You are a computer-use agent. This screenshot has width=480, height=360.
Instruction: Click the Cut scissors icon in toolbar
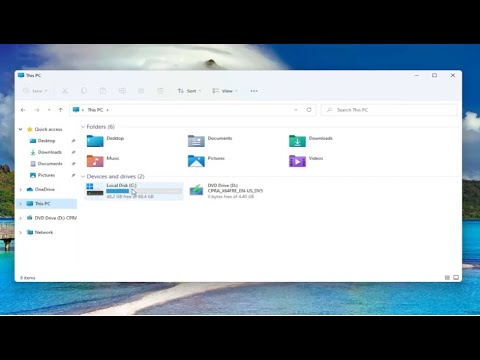coord(65,91)
